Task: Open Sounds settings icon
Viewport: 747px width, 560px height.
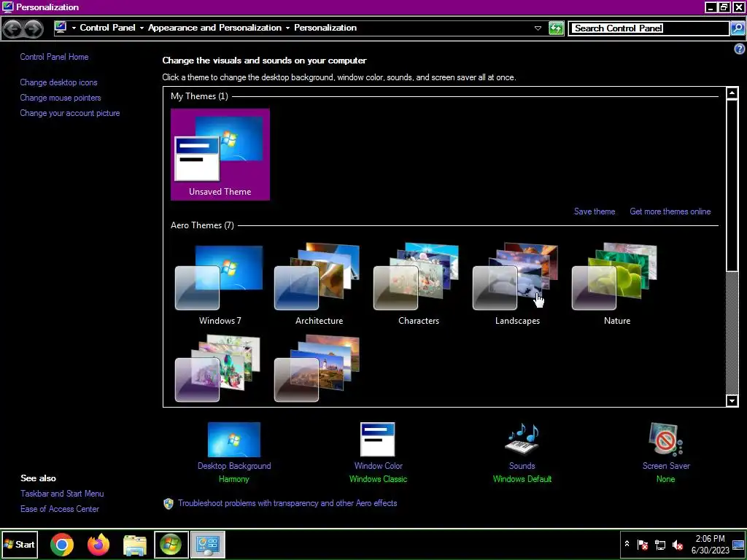Action: tap(522, 439)
